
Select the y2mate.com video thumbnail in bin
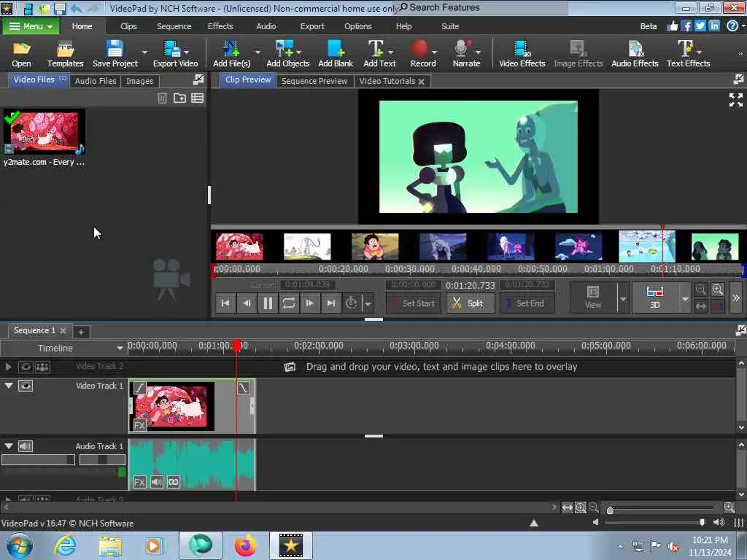pyautogui.click(x=44, y=132)
